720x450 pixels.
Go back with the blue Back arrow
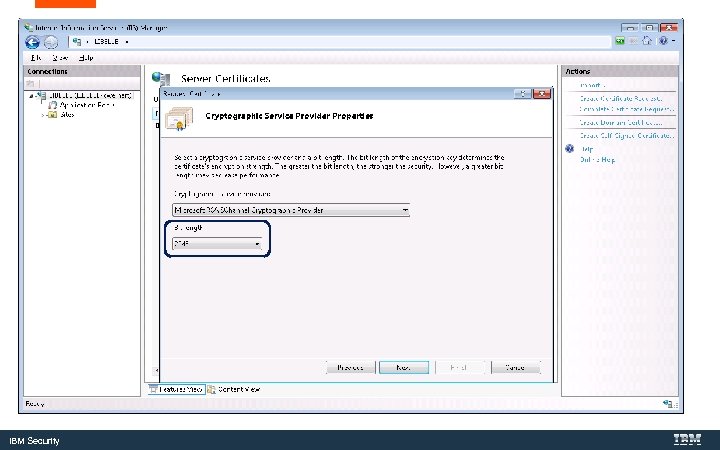click(x=32, y=42)
